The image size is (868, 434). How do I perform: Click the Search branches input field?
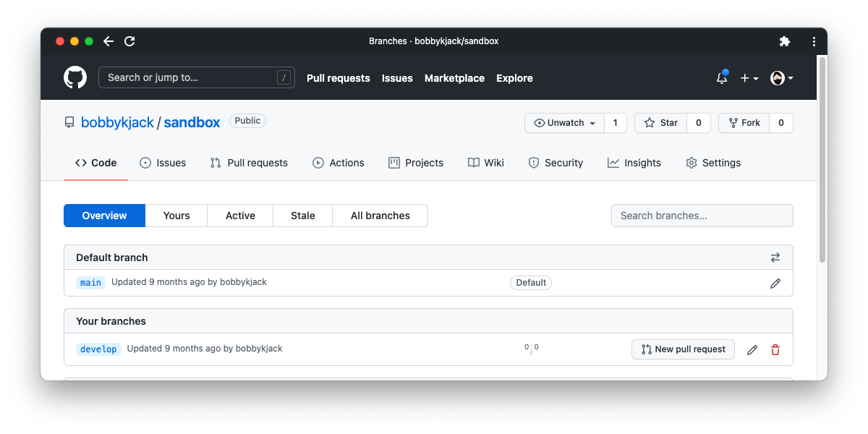tap(702, 215)
